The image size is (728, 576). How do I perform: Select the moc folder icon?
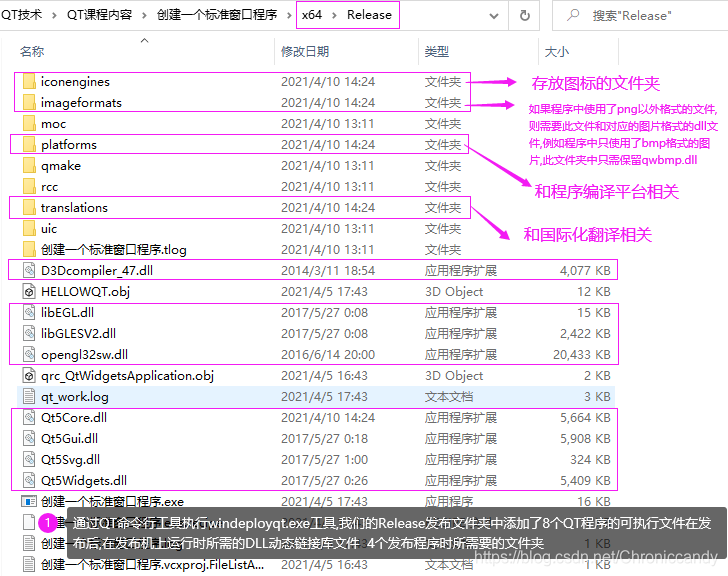tap(29, 124)
